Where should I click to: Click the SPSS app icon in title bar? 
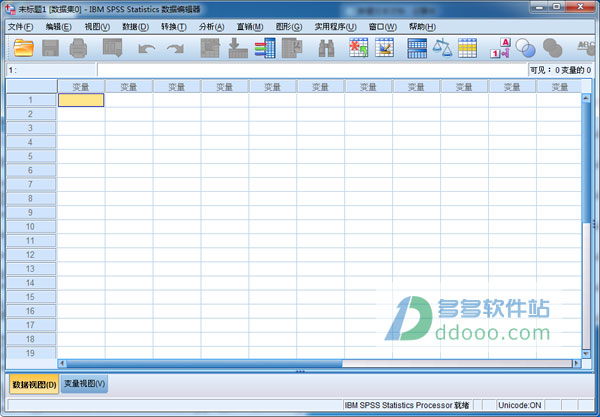[10, 9]
